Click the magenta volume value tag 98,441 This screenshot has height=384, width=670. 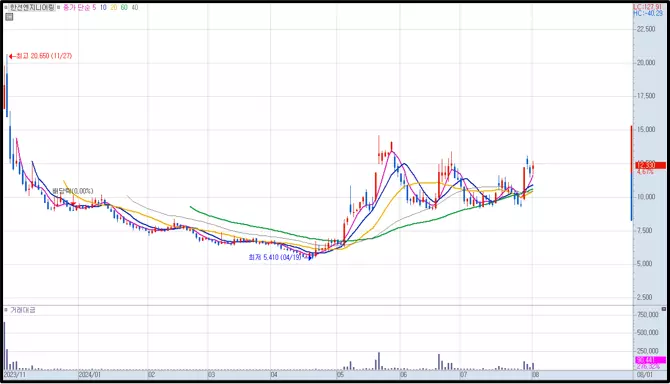point(650,361)
